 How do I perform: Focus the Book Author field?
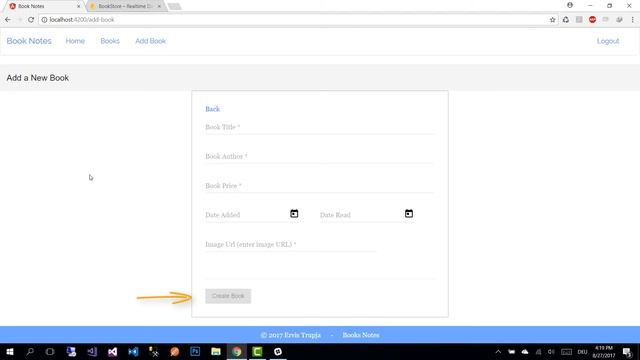tap(320, 156)
